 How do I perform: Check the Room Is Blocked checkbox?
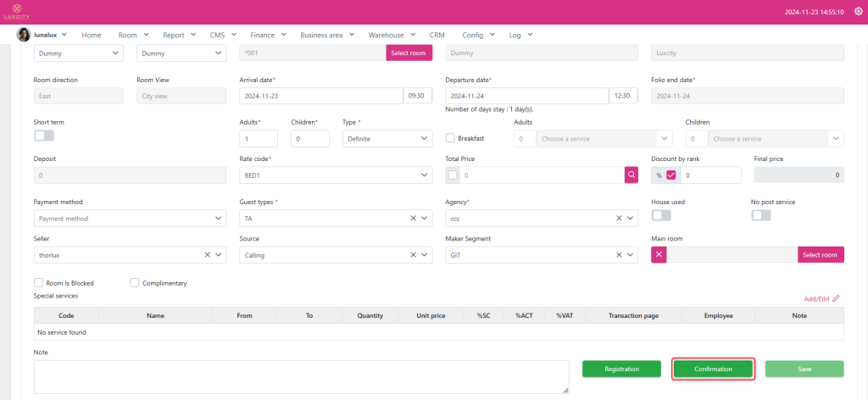coord(38,283)
